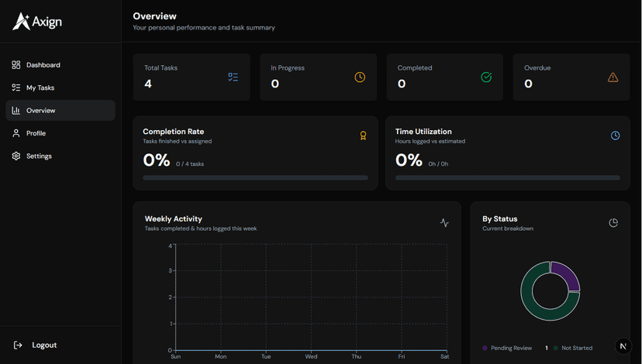This screenshot has height=364, width=642.
Task: Click the Total Tasks checklist icon
Action: [233, 77]
